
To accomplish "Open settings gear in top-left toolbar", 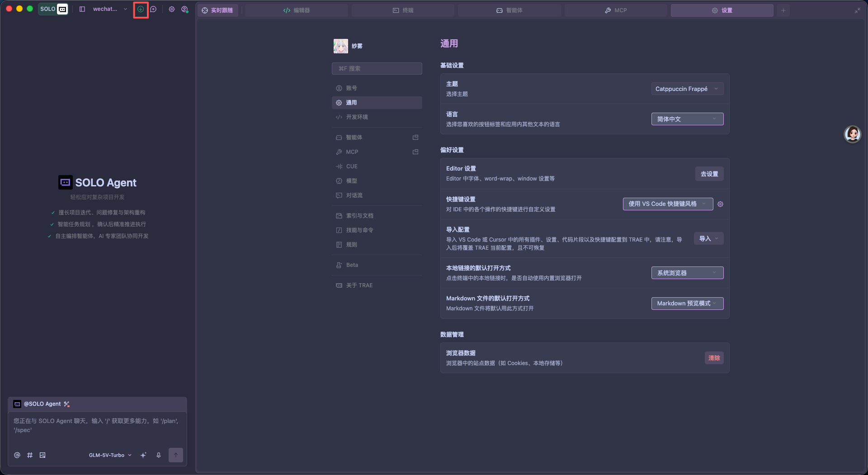I will (x=172, y=9).
